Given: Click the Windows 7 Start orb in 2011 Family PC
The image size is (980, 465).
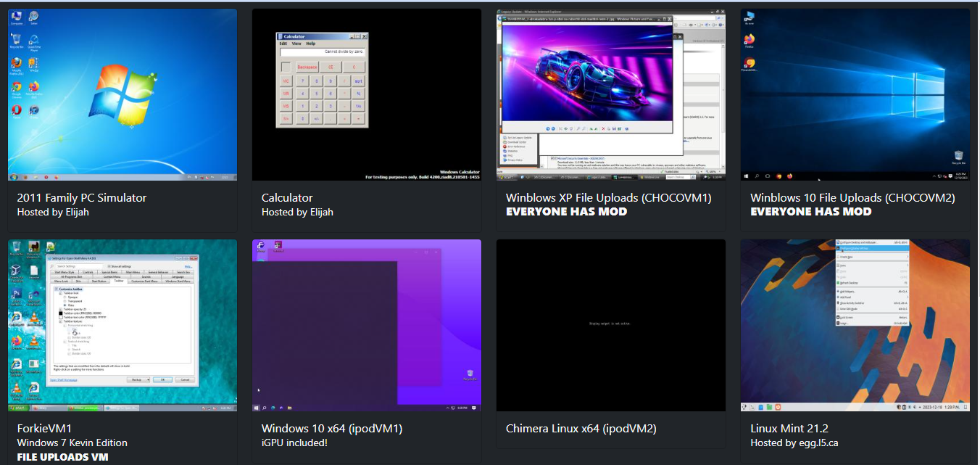Looking at the screenshot, I should click(x=13, y=177).
